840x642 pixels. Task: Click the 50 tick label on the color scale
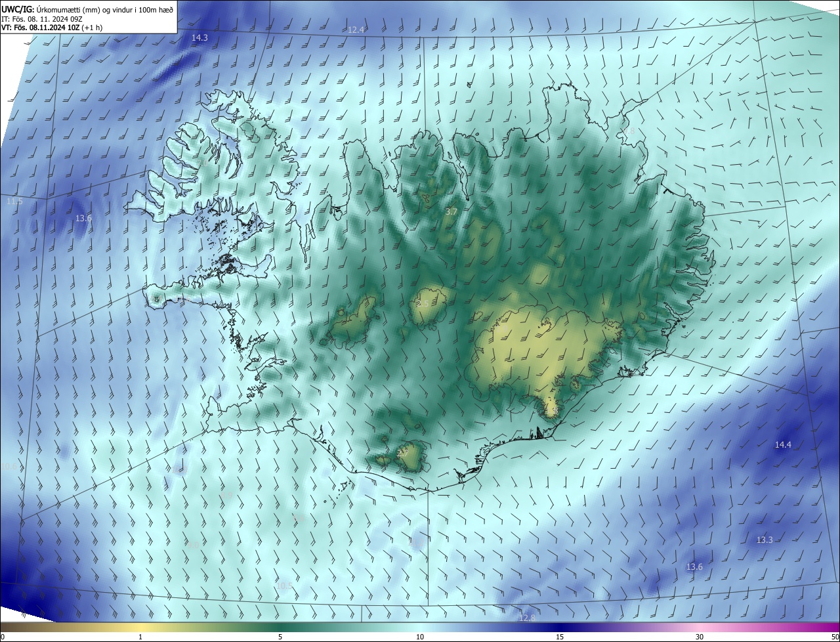point(835,637)
